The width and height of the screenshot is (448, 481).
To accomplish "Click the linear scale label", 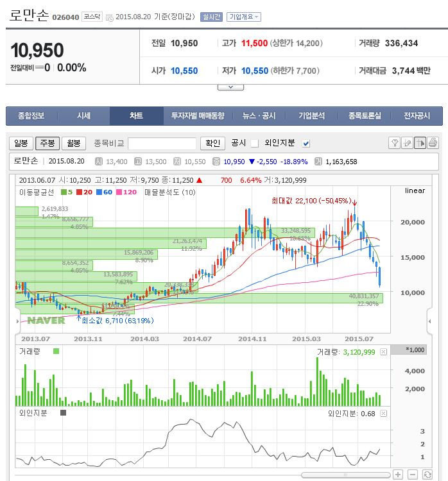I will point(415,190).
